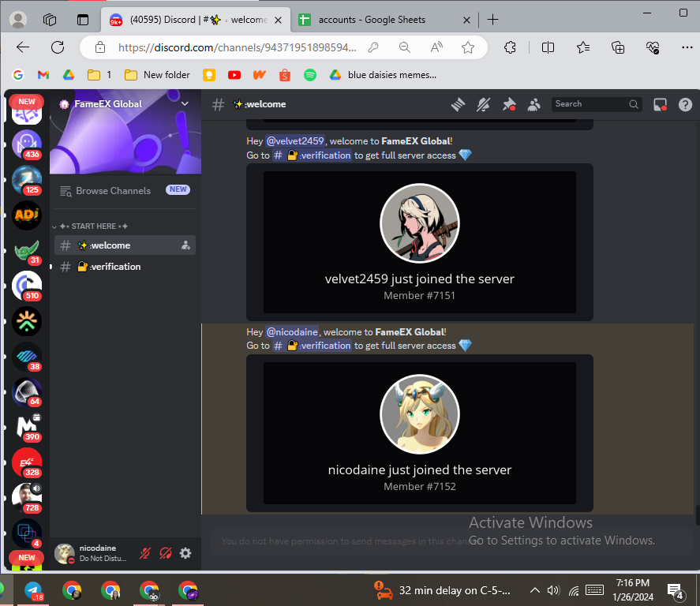This screenshot has width=700, height=606.
Task: Show hidden system tray icons
Action: 534,590
